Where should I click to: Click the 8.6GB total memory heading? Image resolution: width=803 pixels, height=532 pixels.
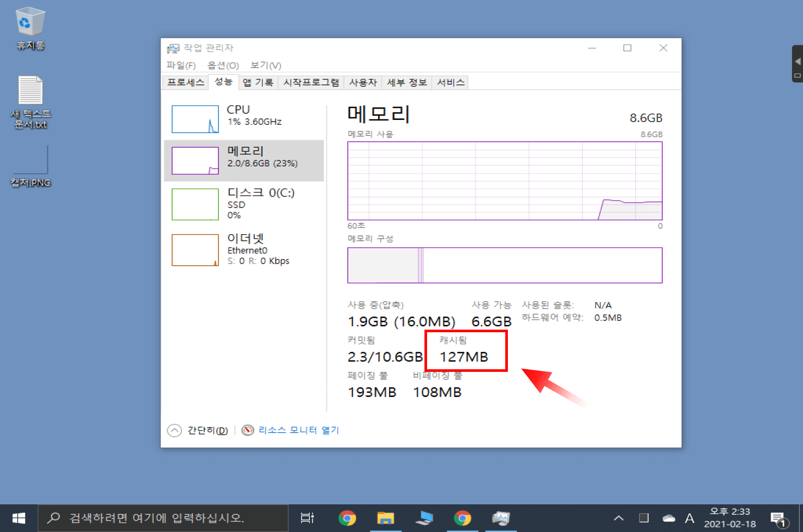[646, 118]
